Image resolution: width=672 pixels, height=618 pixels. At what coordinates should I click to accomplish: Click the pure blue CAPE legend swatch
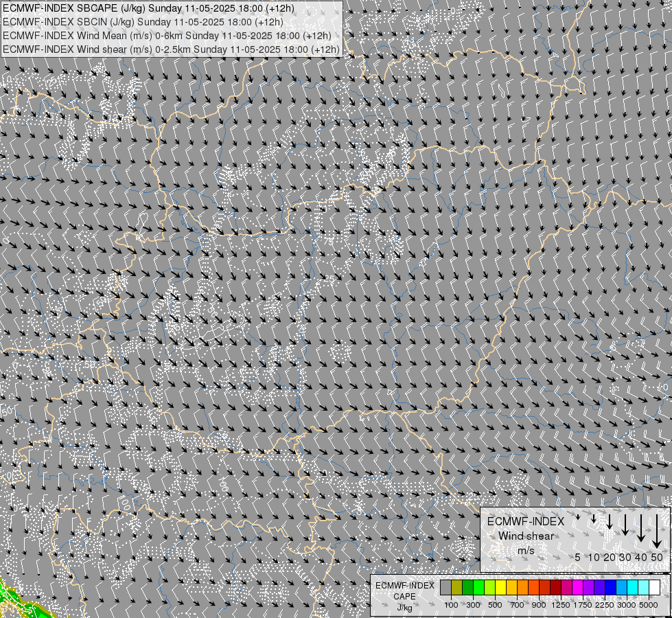(611, 588)
